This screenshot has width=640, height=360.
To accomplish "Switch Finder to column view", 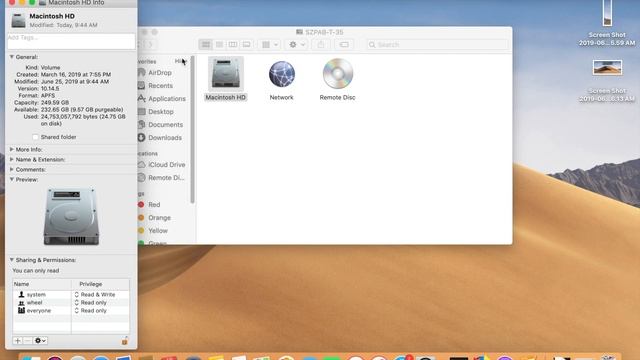I will (233, 44).
